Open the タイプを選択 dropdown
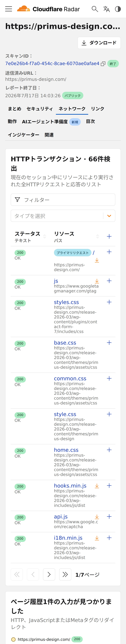The height and width of the screenshot is (644, 126). click(63, 216)
